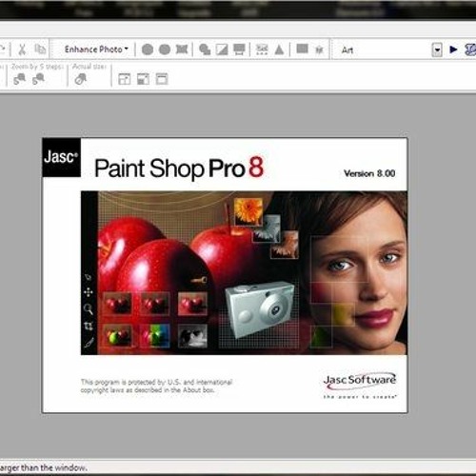This screenshot has height=476, width=476.
Task: Click the first round distortion correction icon
Action: click(x=148, y=50)
